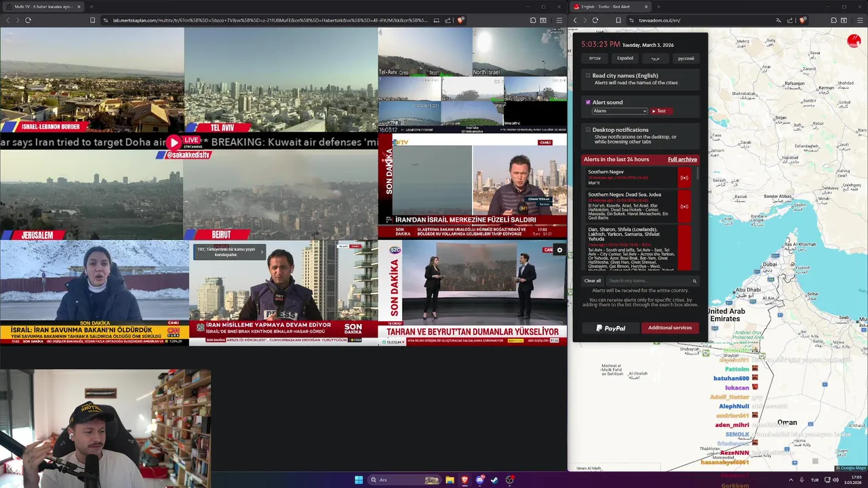Click the CNN Türk reporter stream
Image resolution: width=868 pixels, height=488 pixels.
(94, 293)
